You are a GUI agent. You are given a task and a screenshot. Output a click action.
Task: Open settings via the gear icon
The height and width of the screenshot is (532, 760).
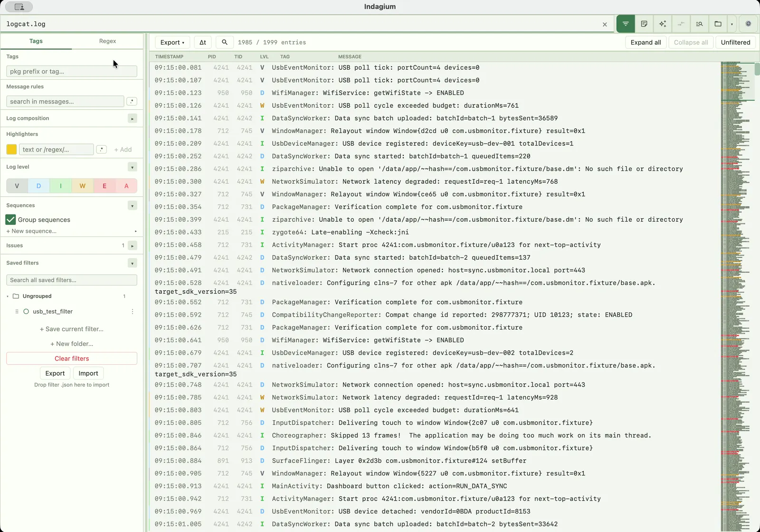[x=748, y=24]
